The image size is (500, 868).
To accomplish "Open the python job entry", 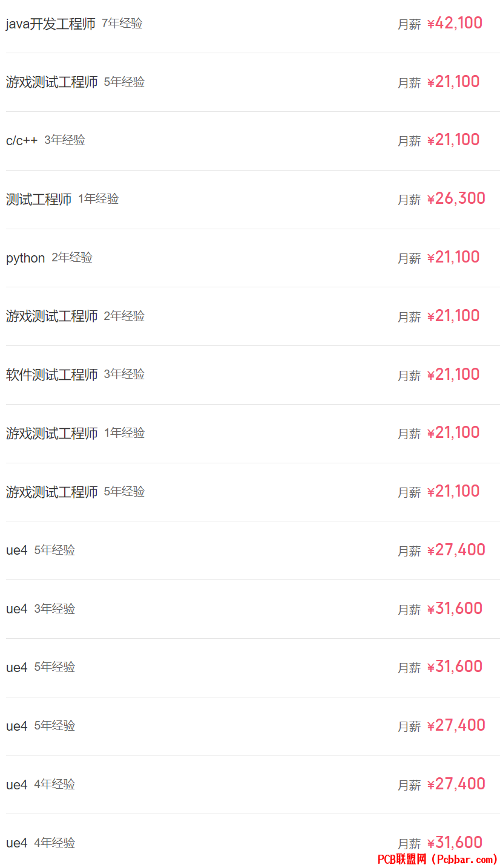I will click(x=25, y=258).
